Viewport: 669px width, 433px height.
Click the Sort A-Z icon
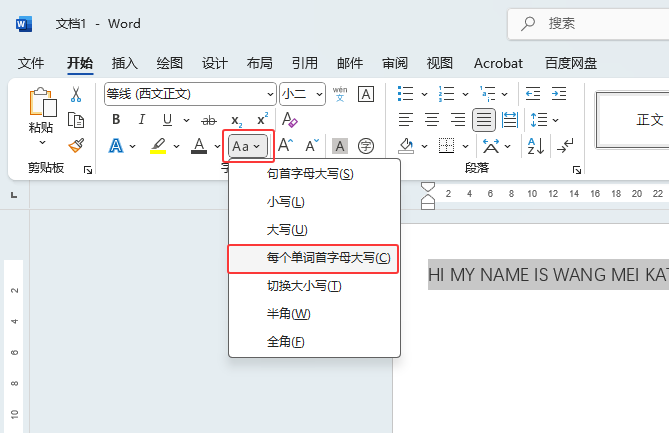click(x=535, y=146)
